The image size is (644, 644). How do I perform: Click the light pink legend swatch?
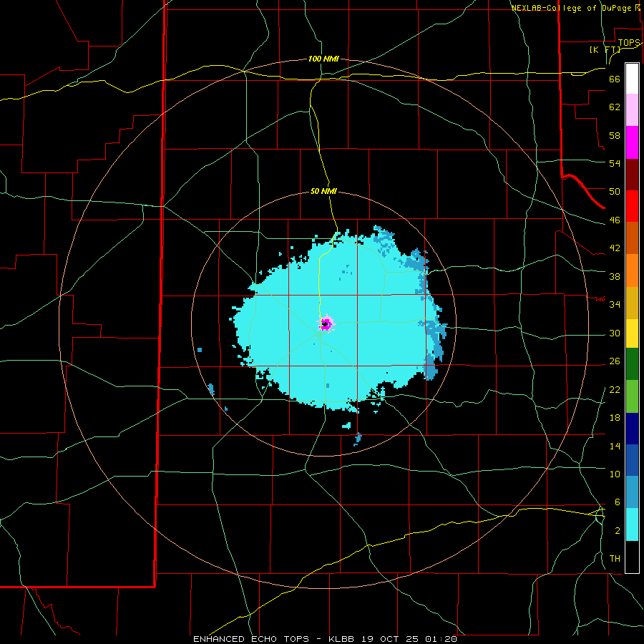[632, 109]
